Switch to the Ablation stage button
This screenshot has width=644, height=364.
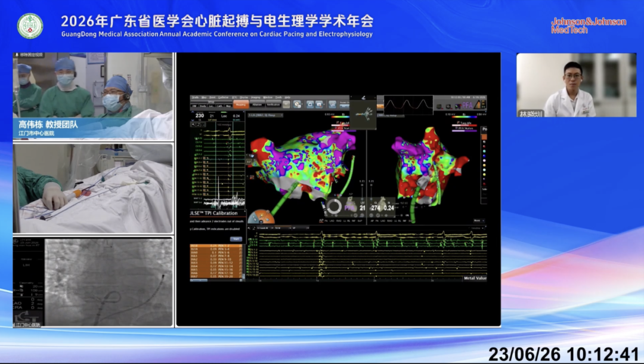[257, 105]
